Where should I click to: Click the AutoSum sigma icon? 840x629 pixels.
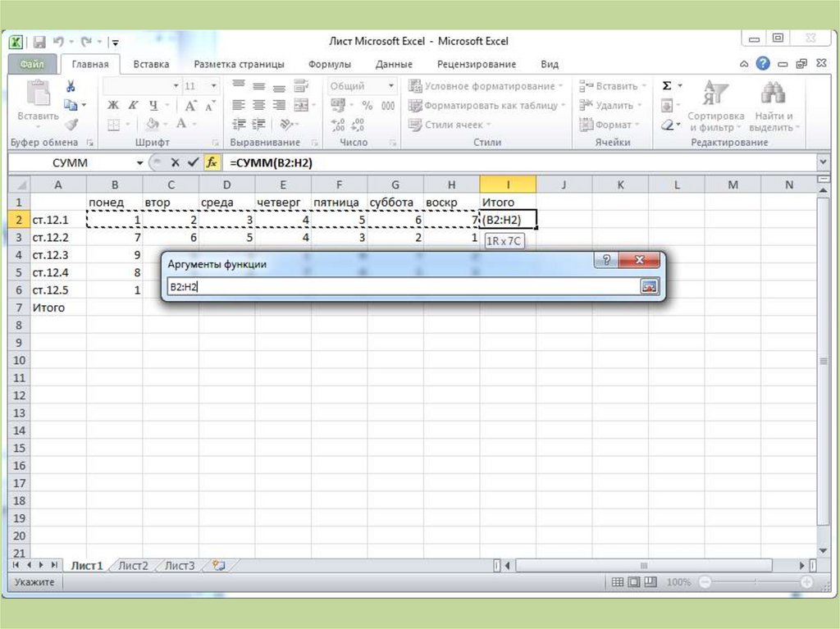pos(667,86)
